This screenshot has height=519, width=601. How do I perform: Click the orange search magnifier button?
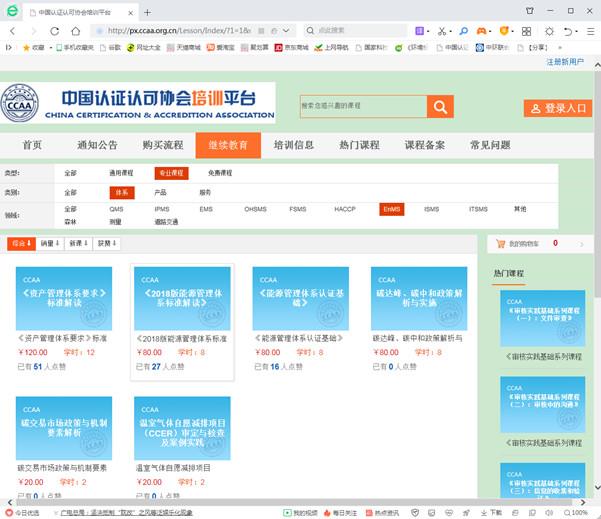pyautogui.click(x=440, y=107)
